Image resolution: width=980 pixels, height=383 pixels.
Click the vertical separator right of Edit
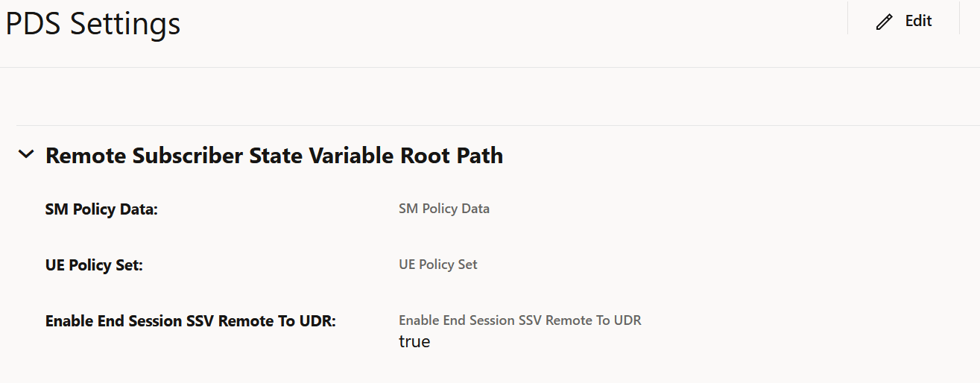coord(959,18)
